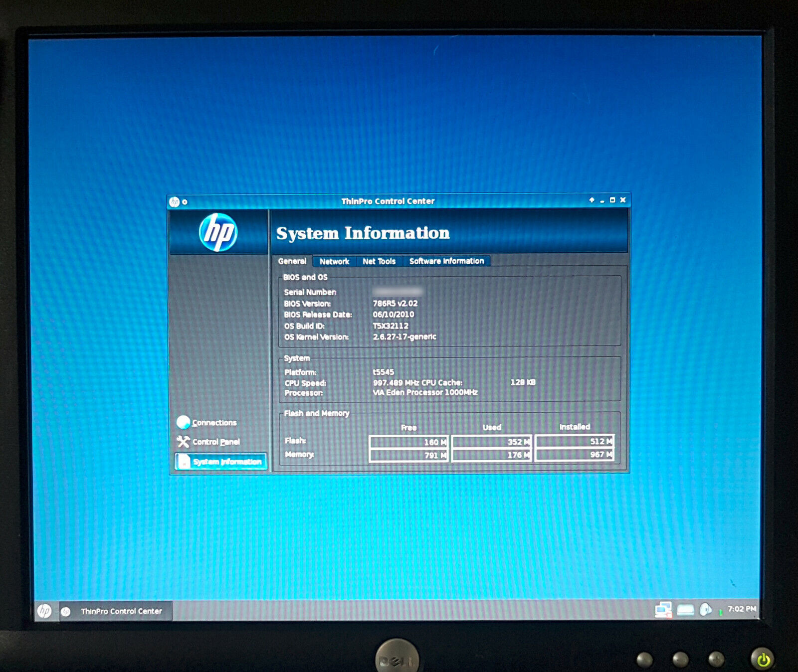Click Flash installed field 512 M
Viewport: 798px width, 672px height.
pyautogui.click(x=575, y=441)
